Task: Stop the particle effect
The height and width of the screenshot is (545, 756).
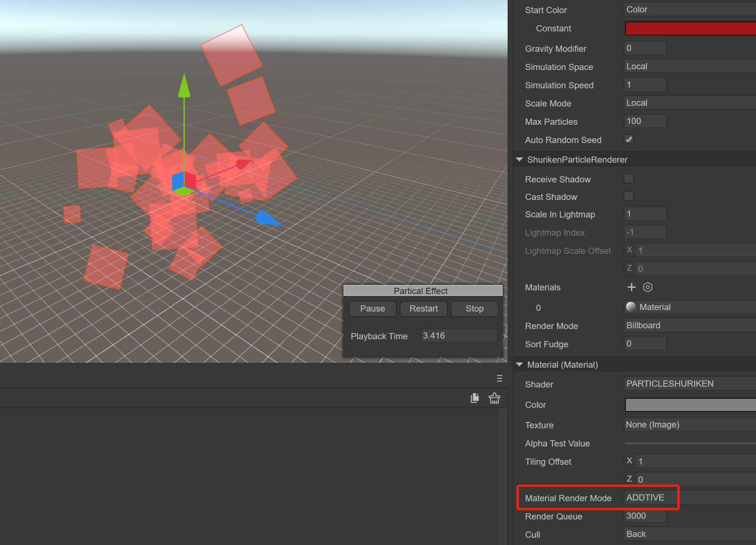Action: click(x=474, y=309)
